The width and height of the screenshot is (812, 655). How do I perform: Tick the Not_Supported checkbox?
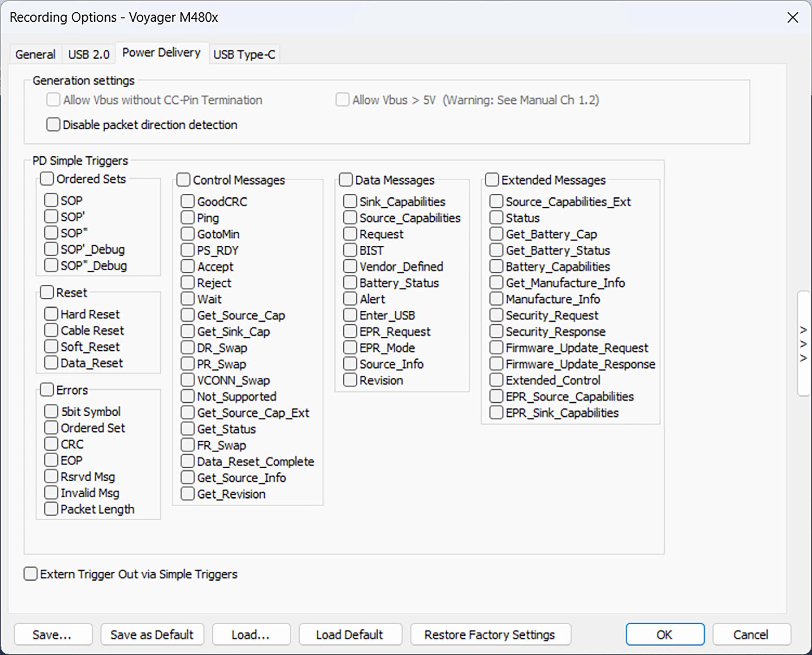click(188, 396)
